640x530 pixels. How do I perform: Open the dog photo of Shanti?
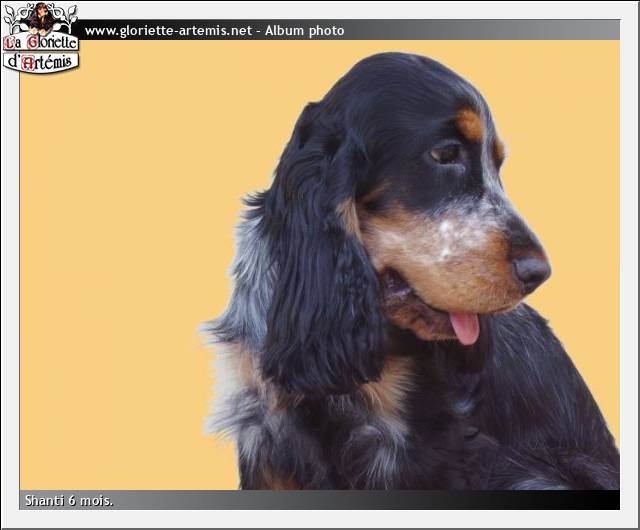(x=320, y=265)
